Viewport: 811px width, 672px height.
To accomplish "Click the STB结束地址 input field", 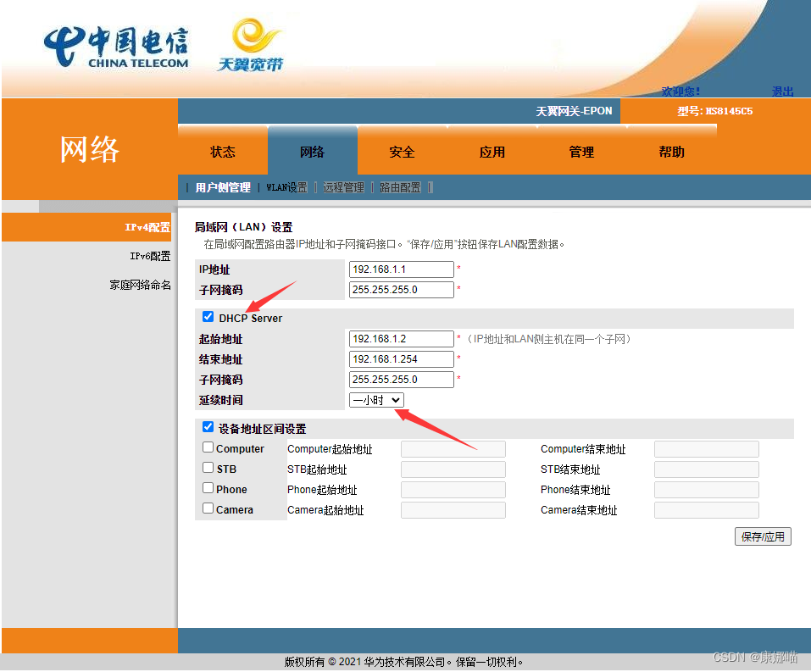I will coord(707,469).
